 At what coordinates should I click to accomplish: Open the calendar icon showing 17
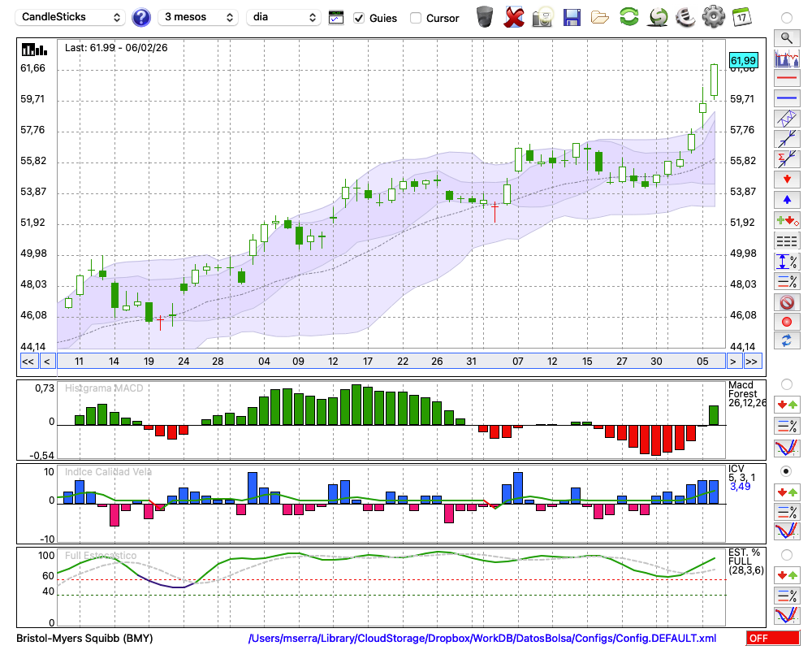pyautogui.click(x=741, y=16)
